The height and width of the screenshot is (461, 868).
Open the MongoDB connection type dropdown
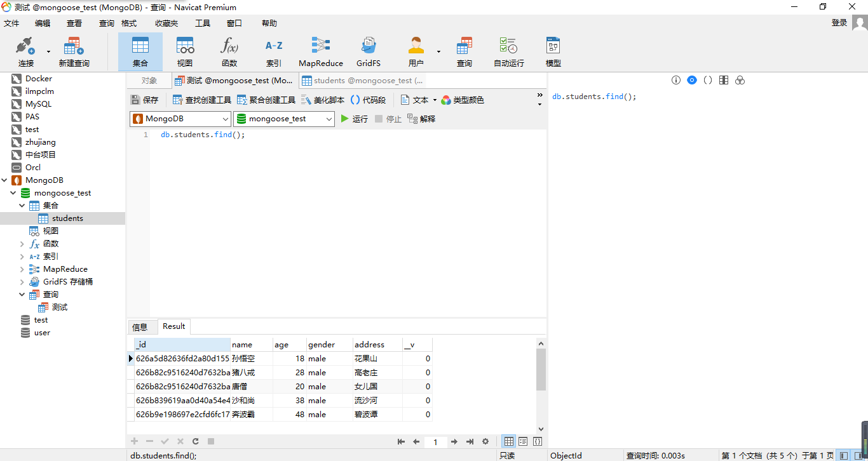pos(180,119)
